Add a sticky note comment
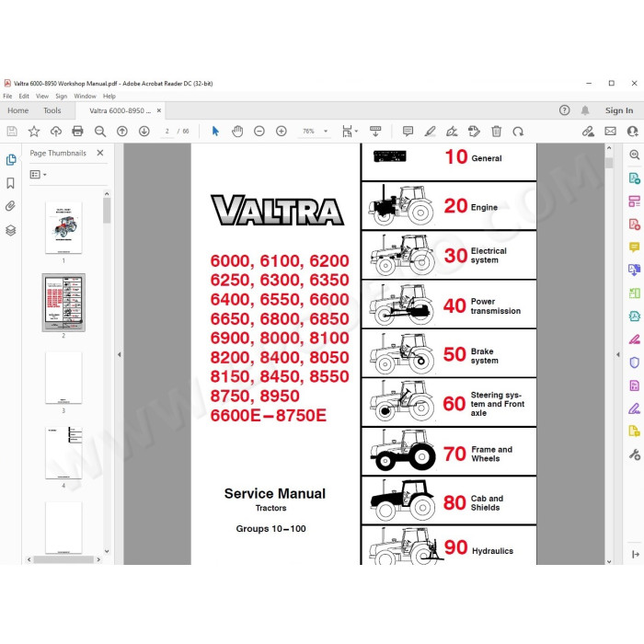Image resolution: width=644 pixels, height=644 pixels. tap(408, 132)
